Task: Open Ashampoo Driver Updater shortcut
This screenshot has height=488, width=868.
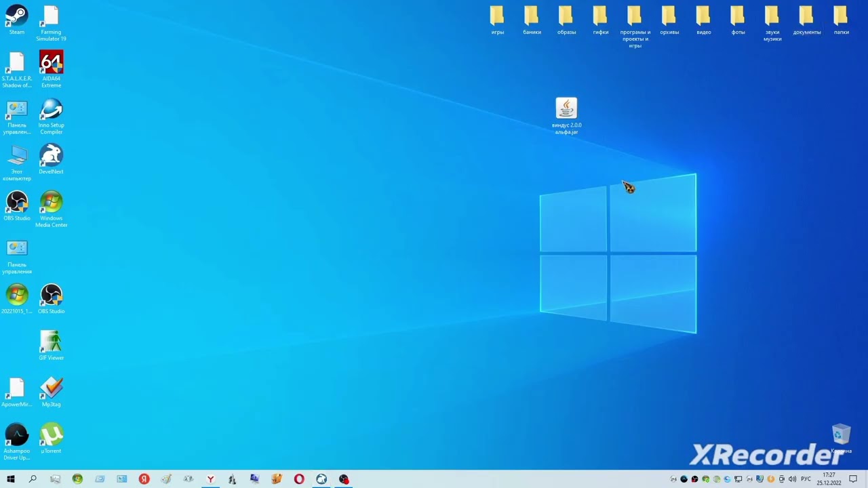Action: [x=17, y=442]
